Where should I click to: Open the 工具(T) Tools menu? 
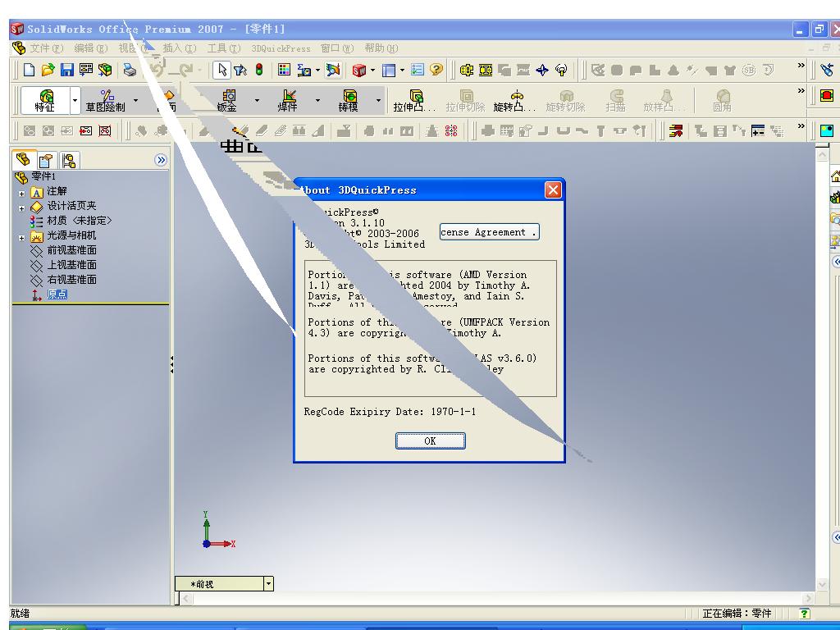tap(224, 48)
